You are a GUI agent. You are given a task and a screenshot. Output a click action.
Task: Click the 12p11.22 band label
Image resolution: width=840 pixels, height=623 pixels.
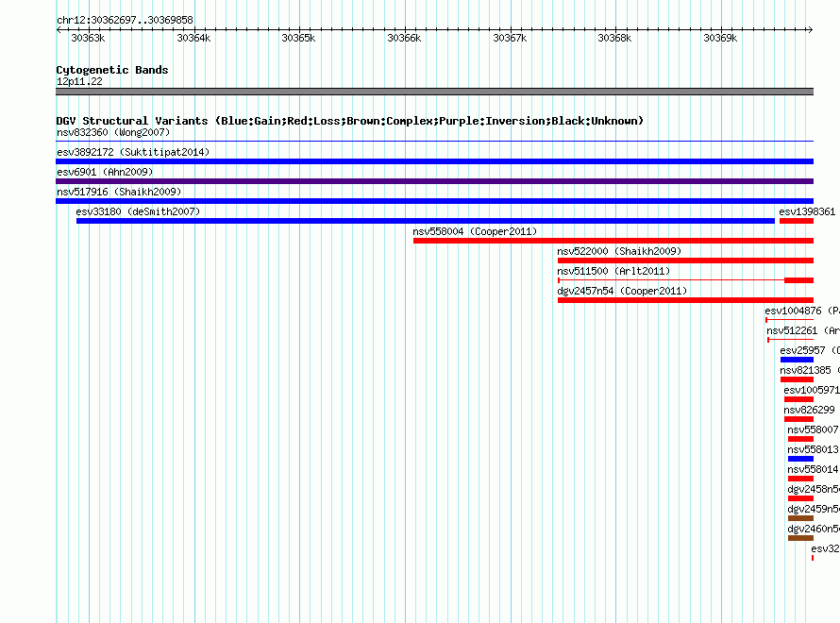tap(79, 81)
